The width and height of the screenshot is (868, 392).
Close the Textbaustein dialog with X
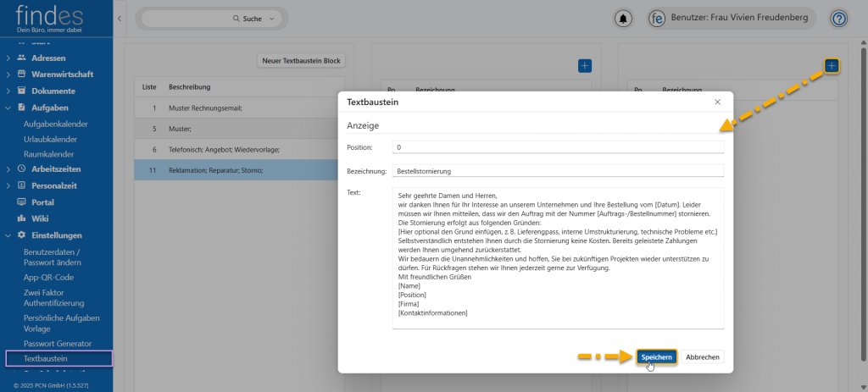717,102
